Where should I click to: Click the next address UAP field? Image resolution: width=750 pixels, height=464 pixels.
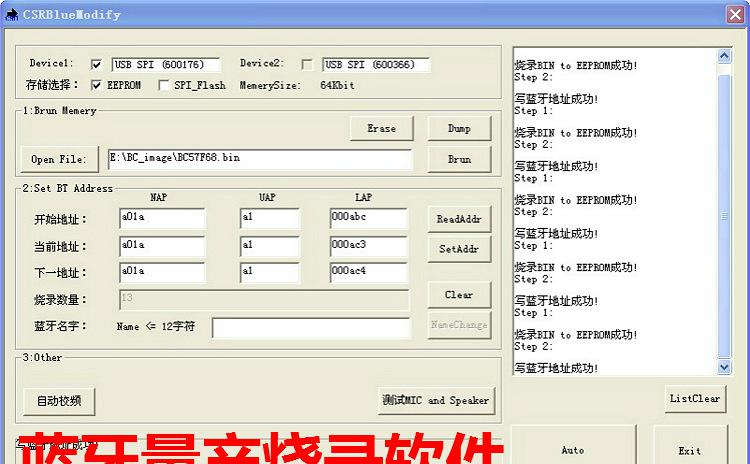[x=270, y=272]
